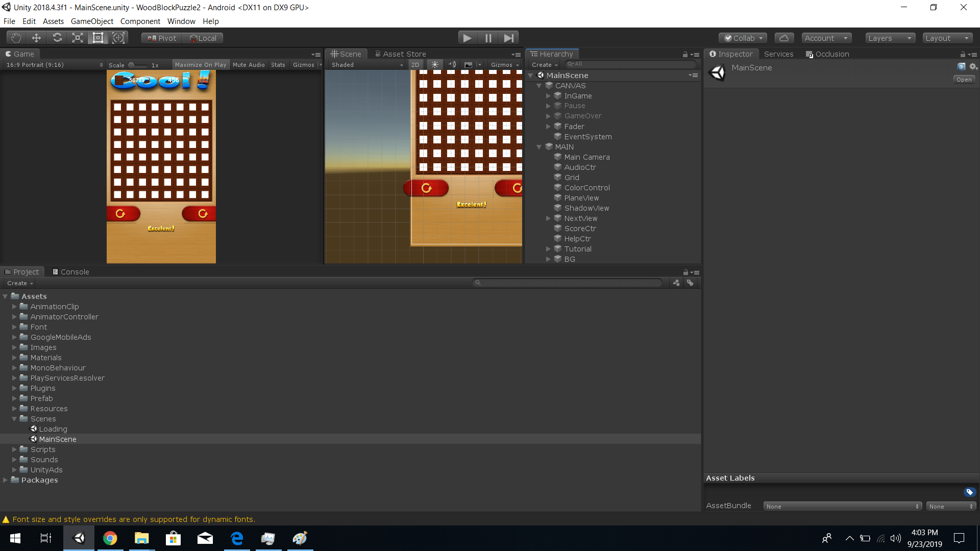Toggle Pivot handle position
Viewport: 980px width, 551px height.
point(162,38)
